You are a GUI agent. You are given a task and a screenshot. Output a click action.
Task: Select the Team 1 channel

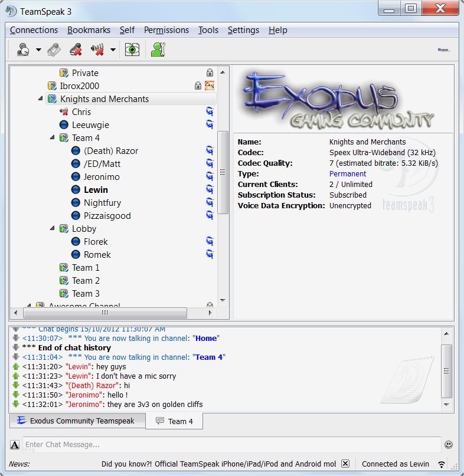86,268
